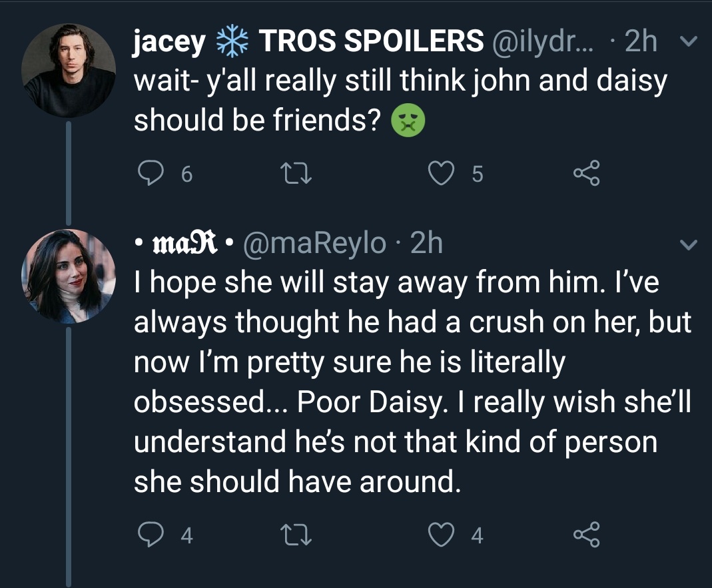Select the maR display name

180,244
